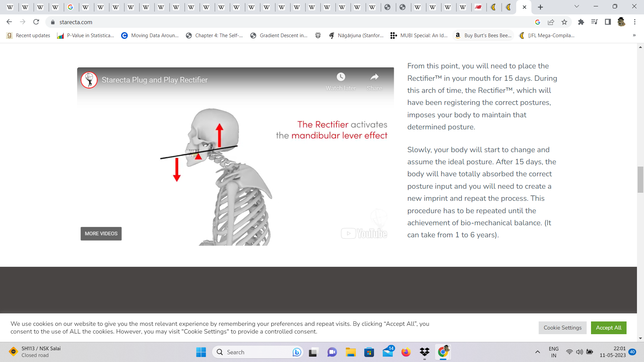Click the Accept All cookies button

click(x=609, y=328)
